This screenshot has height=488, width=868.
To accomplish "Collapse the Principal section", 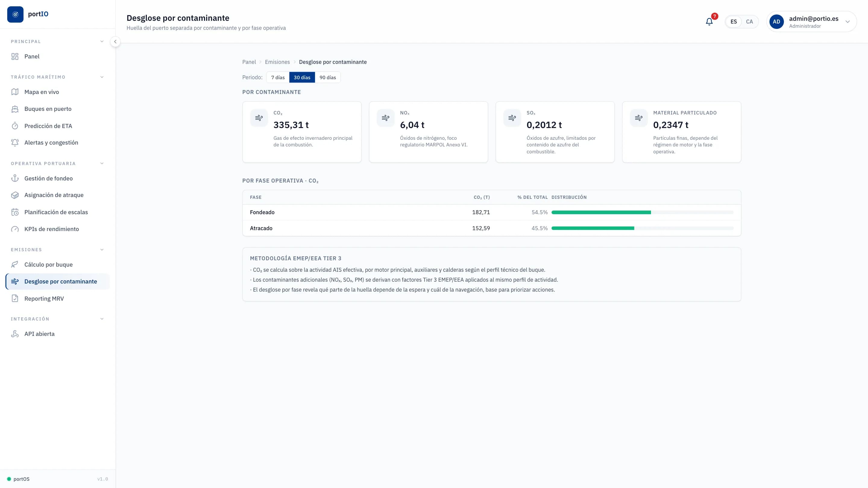I will coord(102,42).
